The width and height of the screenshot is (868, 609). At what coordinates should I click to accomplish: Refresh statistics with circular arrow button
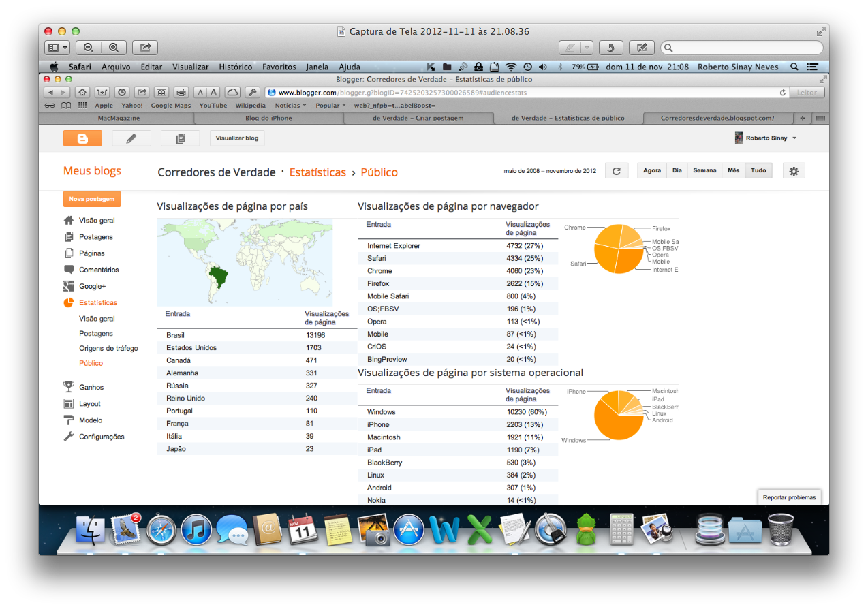[617, 171]
